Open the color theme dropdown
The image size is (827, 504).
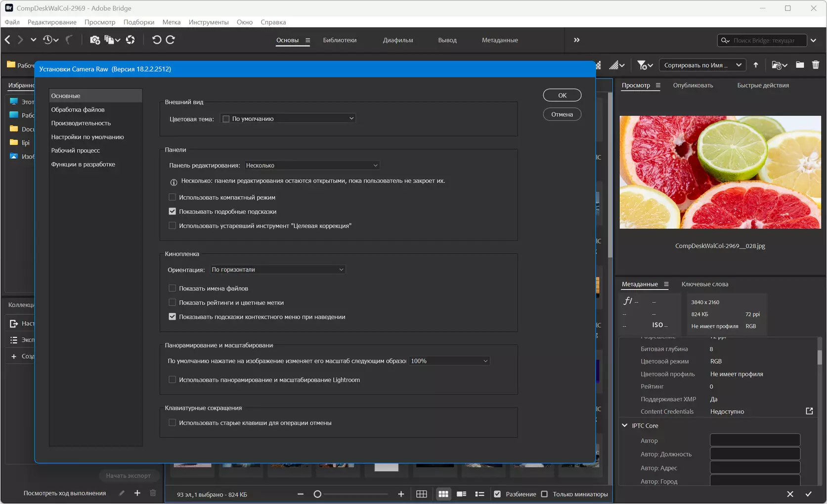[288, 119]
